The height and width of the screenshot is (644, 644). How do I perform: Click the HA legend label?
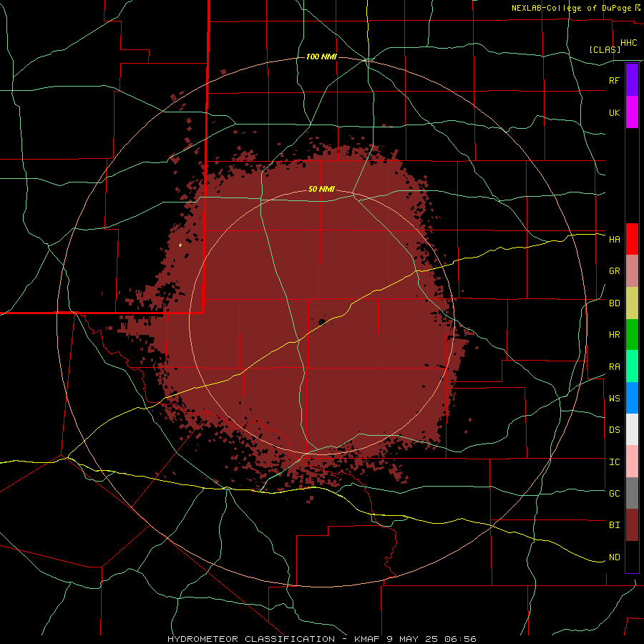[x=615, y=240]
